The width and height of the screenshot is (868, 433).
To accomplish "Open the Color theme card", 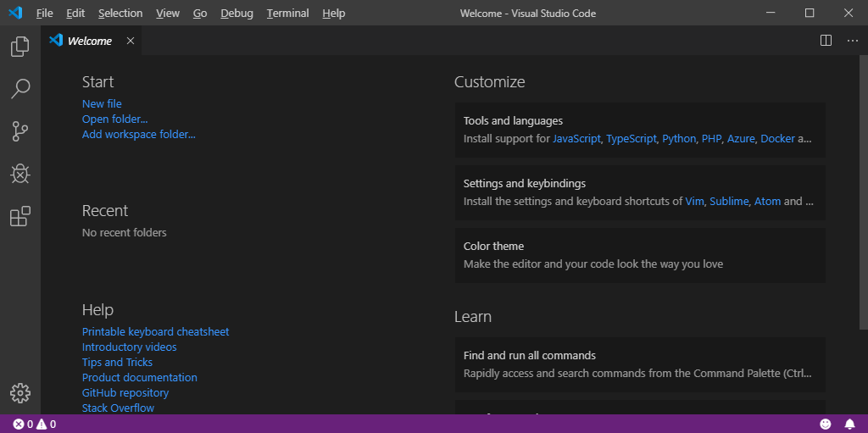I will click(x=640, y=255).
